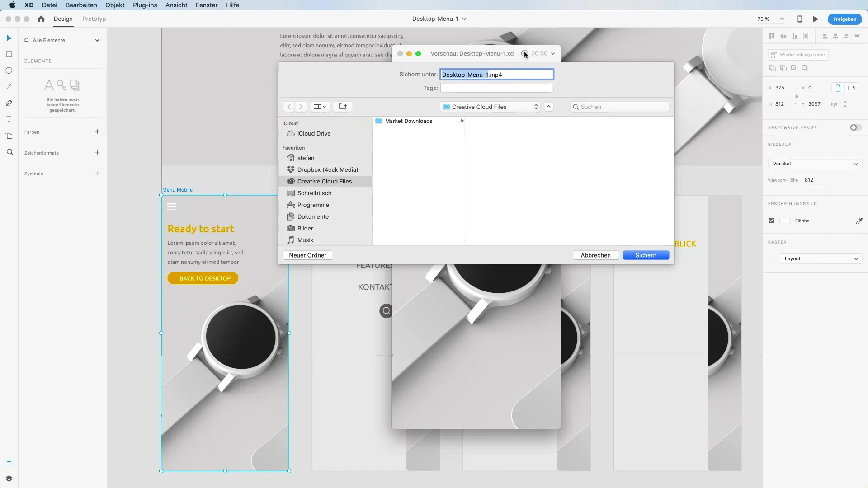
Task: Click the search icon on the artboard
Action: [386, 311]
